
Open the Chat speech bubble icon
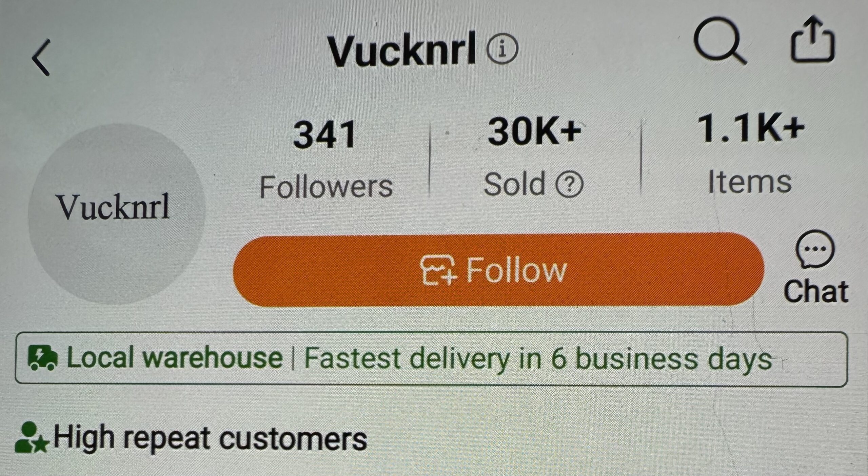click(814, 249)
